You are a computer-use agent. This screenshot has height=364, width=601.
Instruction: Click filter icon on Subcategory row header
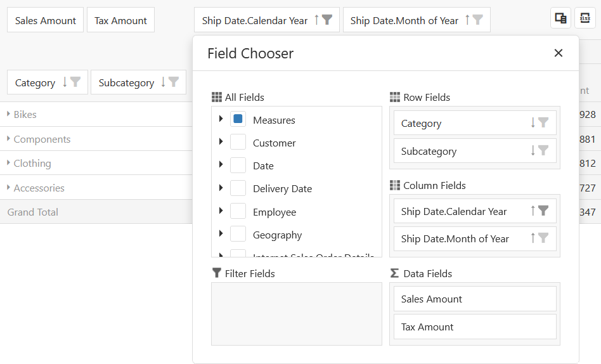174,82
